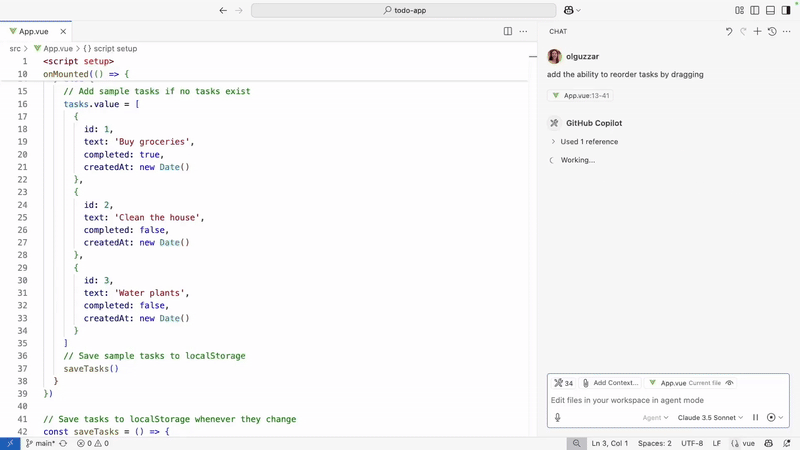Pause the running agent request

coord(756,417)
